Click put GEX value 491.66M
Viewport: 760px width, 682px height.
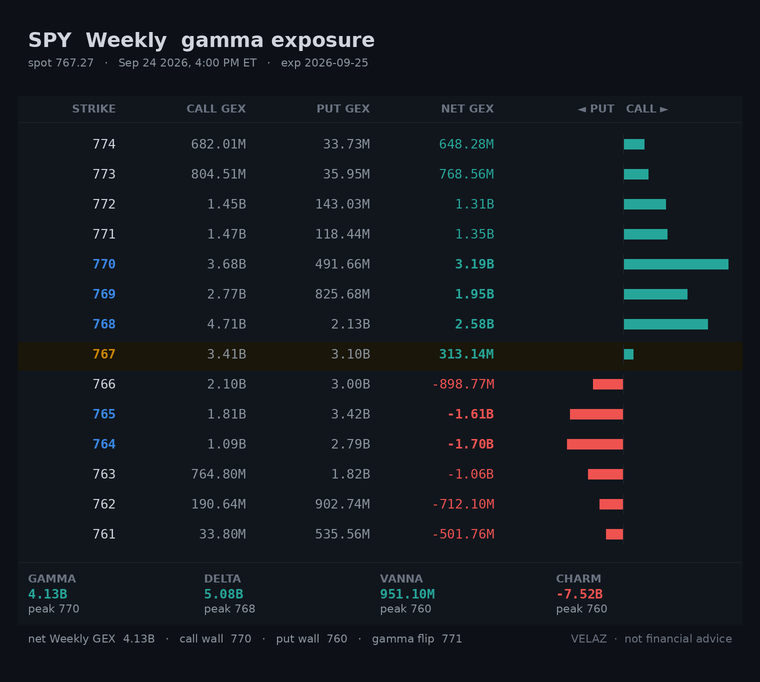342,264
